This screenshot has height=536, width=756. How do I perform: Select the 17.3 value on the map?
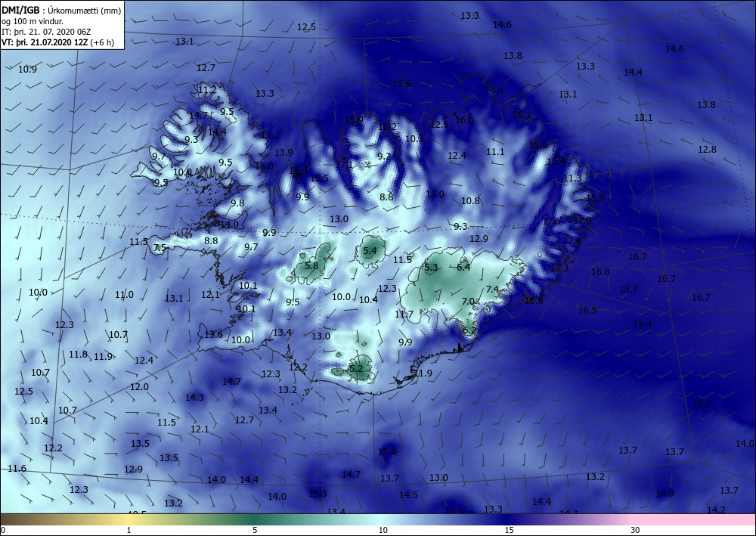point(559,268)
